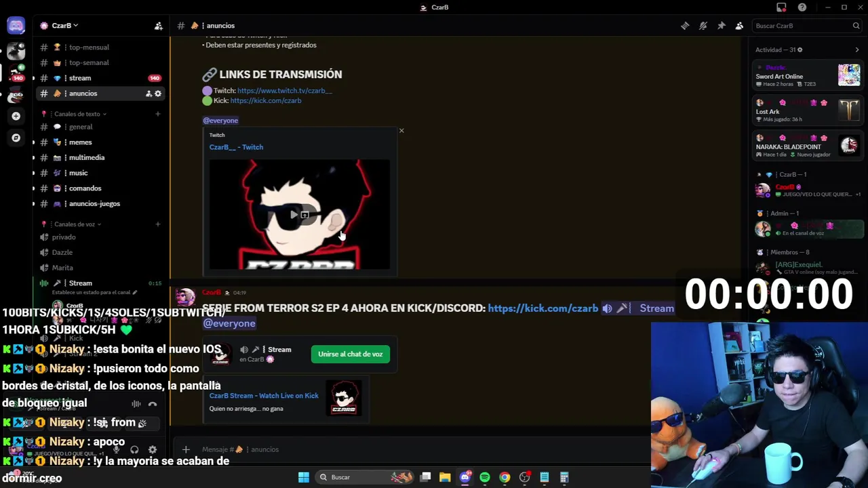Open Discord help question mark icon
Viewport: 868px width, 488px height.
click(802, 7)
